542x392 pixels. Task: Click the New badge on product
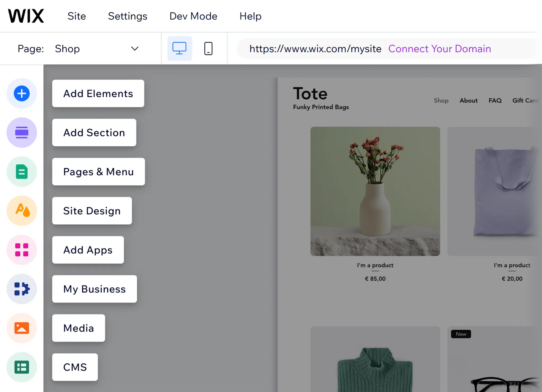click(x=461, y=334)
